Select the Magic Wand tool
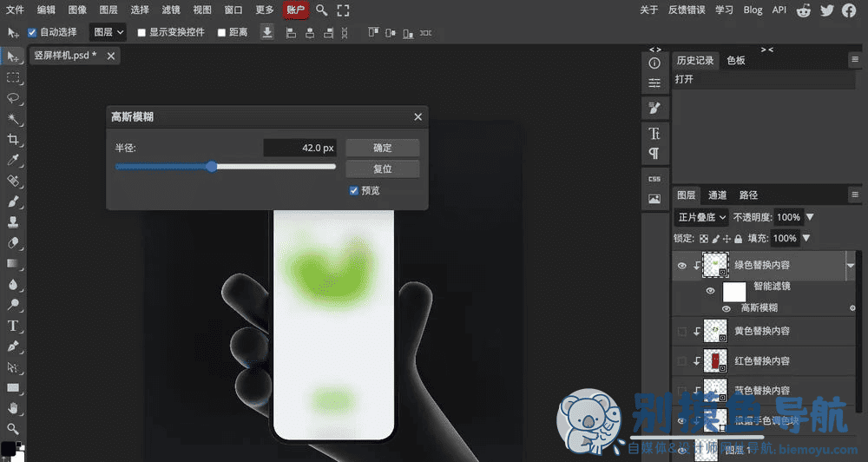The height and width of the screenshot is (462, 868). pyautogui.click(x=13, y=119)
